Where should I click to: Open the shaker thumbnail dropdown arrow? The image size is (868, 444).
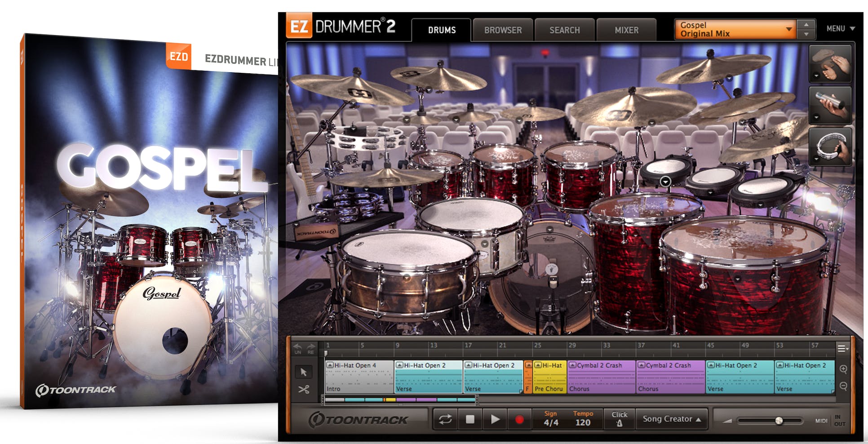[816, 118]
